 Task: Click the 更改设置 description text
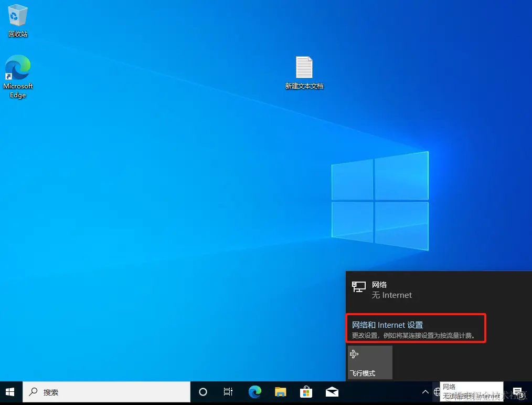point(413,336)
